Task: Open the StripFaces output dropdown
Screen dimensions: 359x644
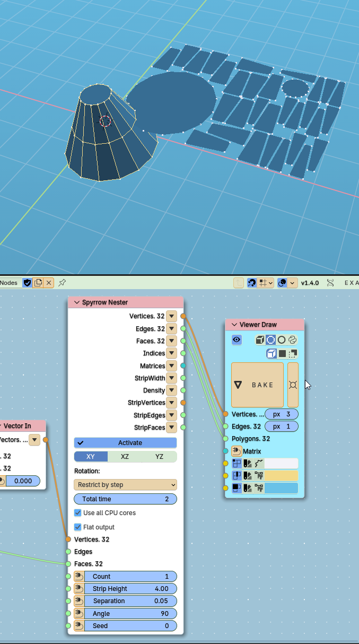Action: coord(171,428)
